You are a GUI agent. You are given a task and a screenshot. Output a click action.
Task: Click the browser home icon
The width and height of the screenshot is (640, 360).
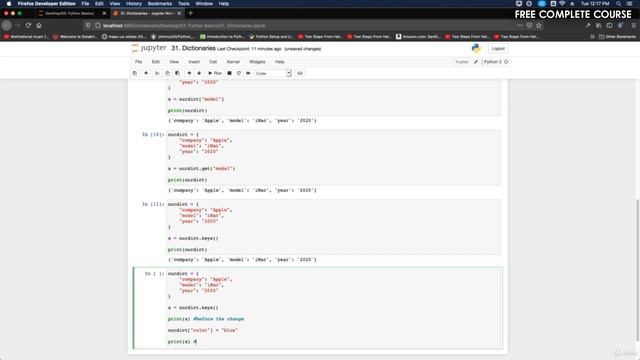tap(39, 25)
